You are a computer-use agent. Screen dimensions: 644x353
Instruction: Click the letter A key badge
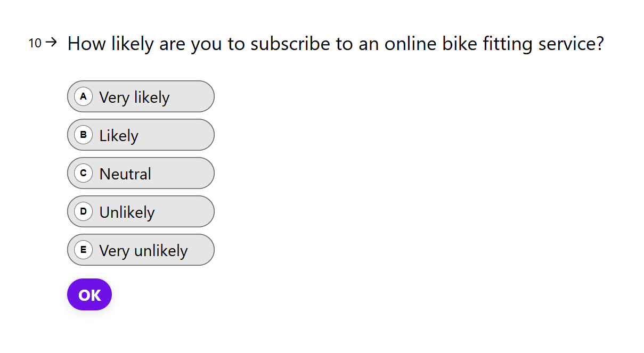click(83, 97)
